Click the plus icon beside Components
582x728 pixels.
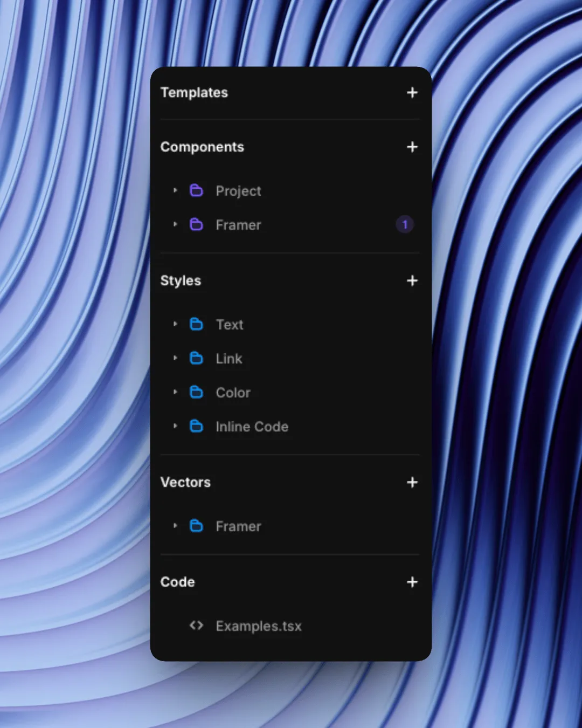coord(412,147)
